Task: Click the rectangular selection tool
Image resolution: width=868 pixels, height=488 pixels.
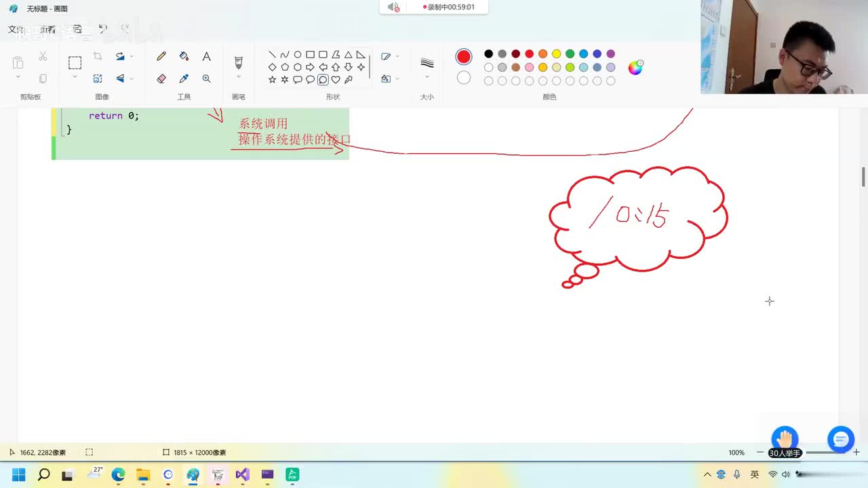Action: pos(75,62)
